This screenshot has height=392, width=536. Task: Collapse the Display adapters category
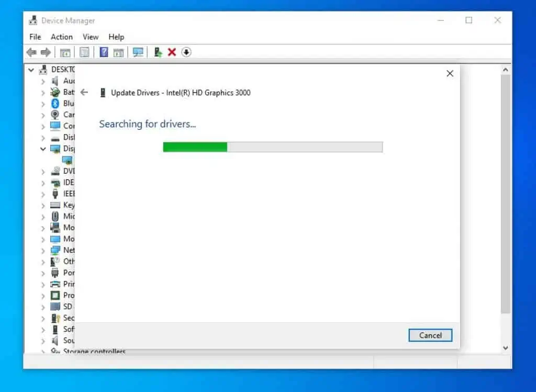43,149
